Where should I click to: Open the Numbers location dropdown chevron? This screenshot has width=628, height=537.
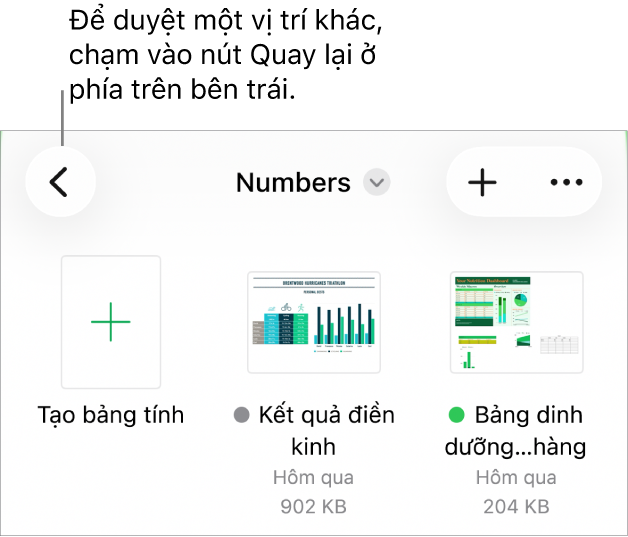(376, 182)
